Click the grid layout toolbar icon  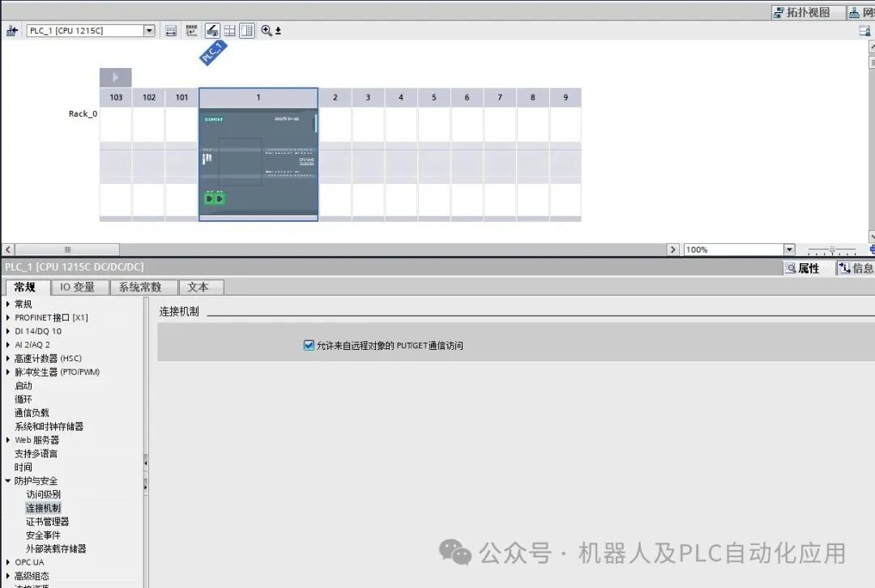coord(229,31)
